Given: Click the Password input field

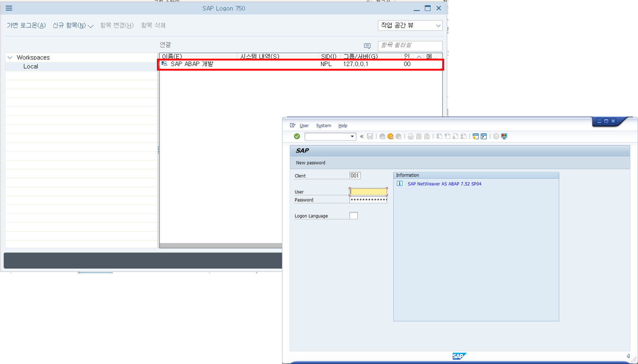Looking at the screenshot, I should (368, 200).
